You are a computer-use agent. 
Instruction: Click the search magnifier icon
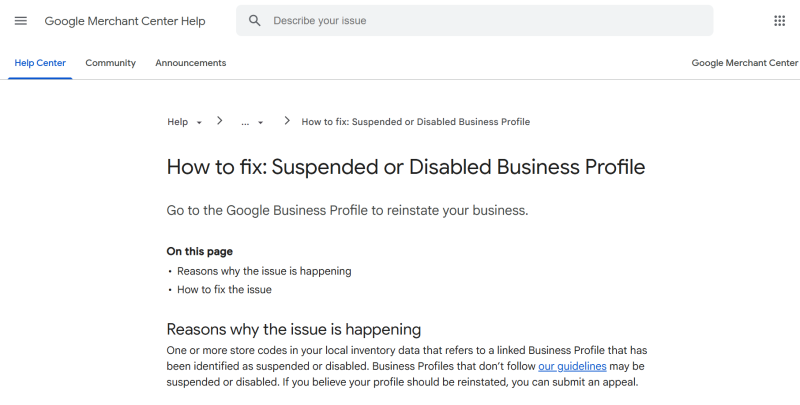[255, 21]
